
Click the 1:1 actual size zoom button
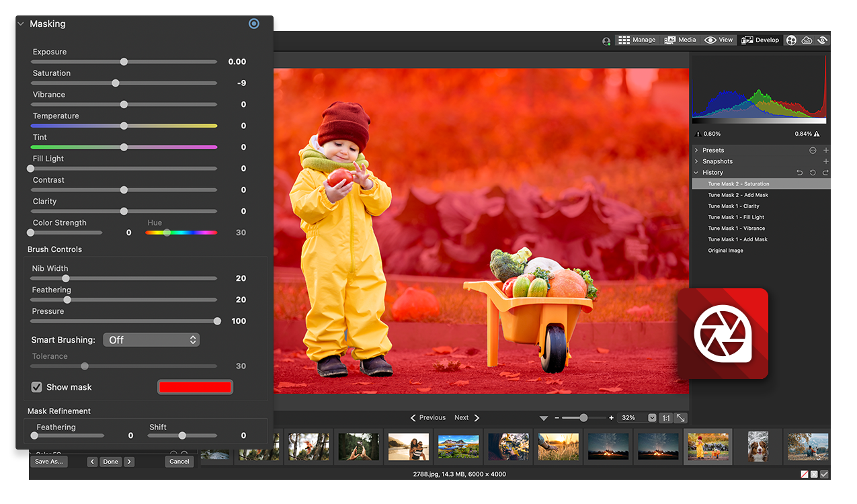(x=665, y=418)
